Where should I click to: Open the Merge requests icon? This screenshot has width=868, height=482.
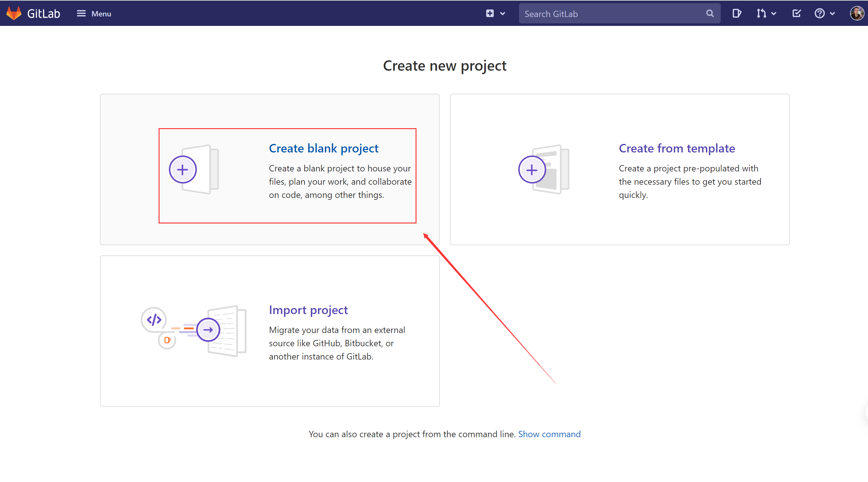point(761,14)
